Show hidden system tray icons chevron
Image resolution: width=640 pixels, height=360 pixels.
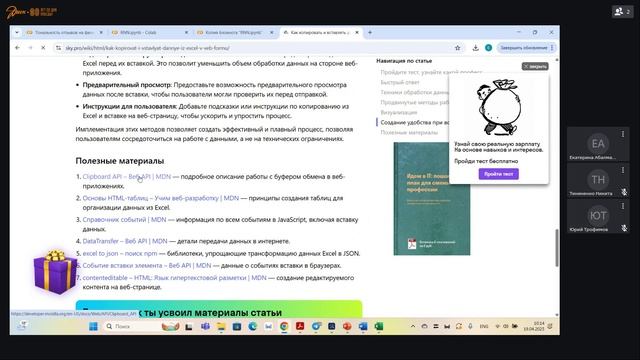[413, 326]
